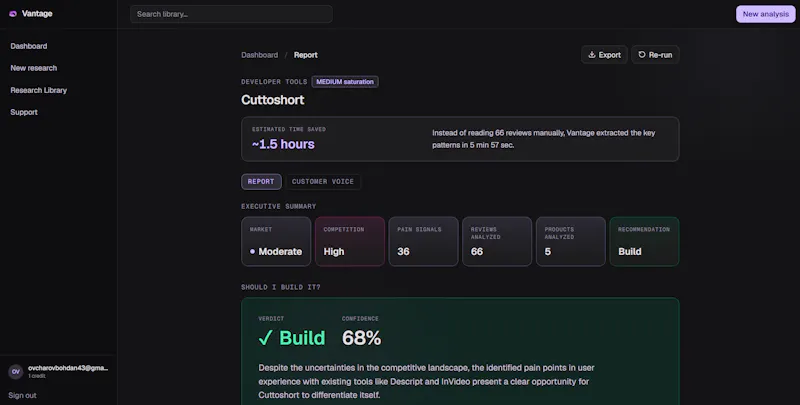Viewport: 800px width, 405px height.
Task: Select the Products Analyzed 5 card
Action: point(571,241)
